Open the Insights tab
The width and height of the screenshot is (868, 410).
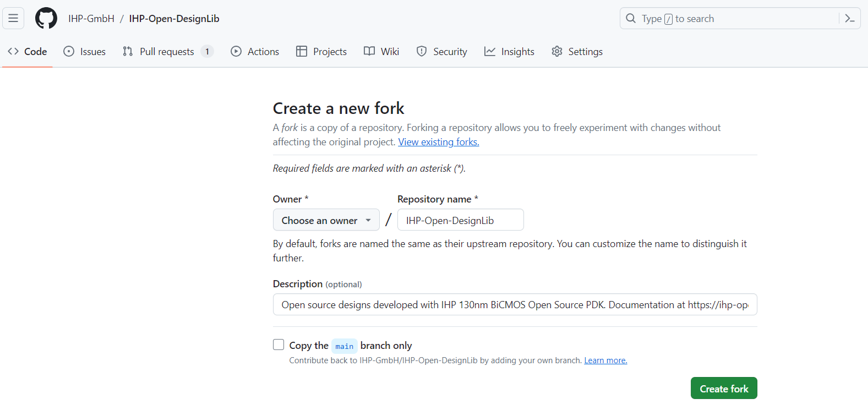tap(509, 51)
